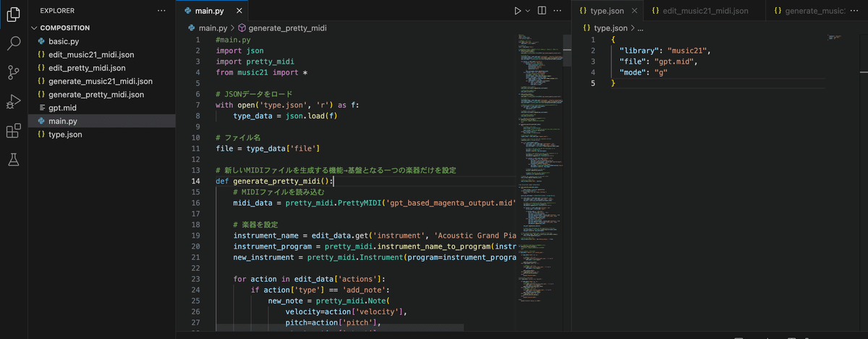Click the Run Python File play icon
Screen dimensions: 868x339
coord(517,11)
